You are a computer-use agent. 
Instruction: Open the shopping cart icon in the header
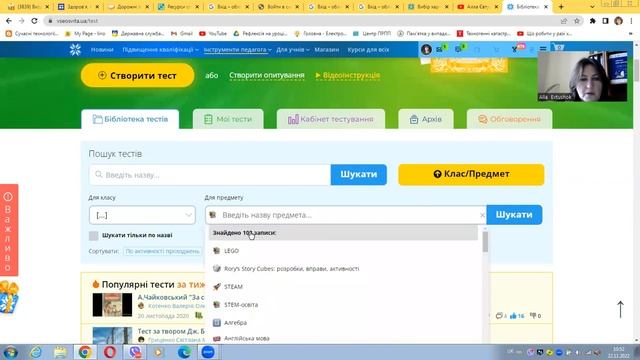pyautogui.click(x=558, y=48)
